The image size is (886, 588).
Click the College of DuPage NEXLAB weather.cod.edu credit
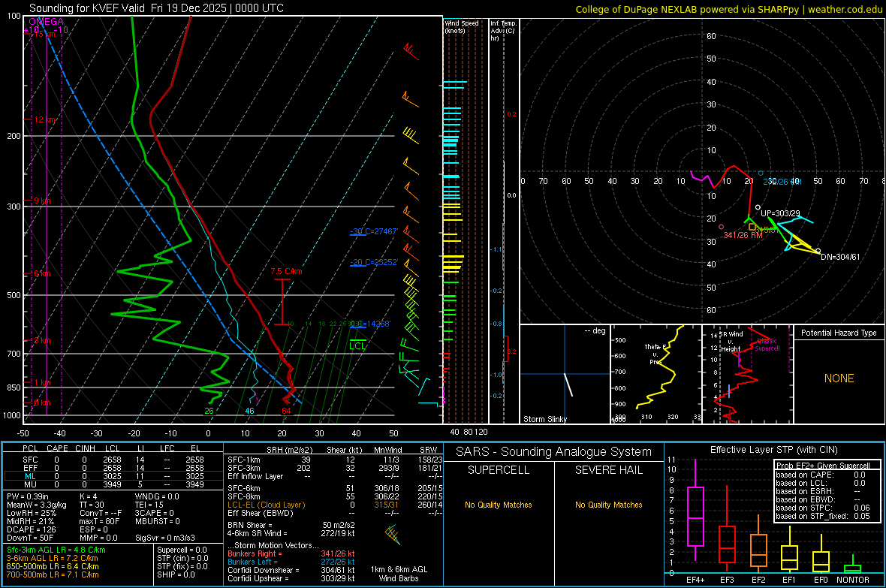(x=728, y=9)
